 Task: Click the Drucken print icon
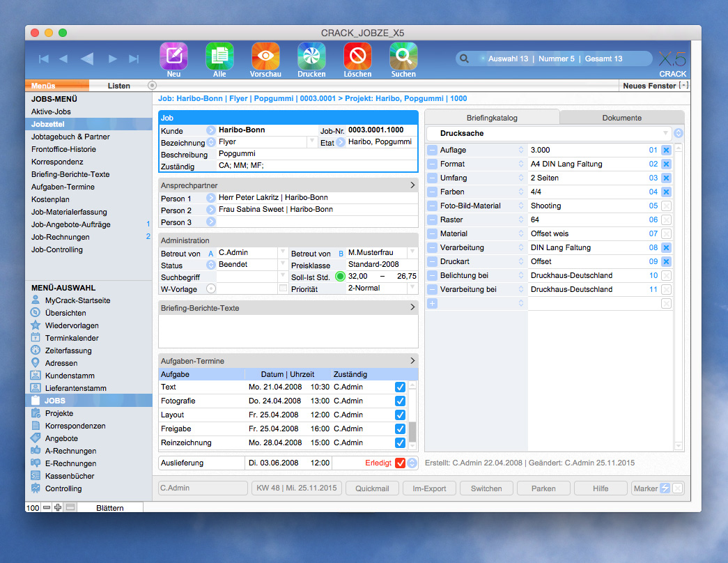(x=311, y=56)
